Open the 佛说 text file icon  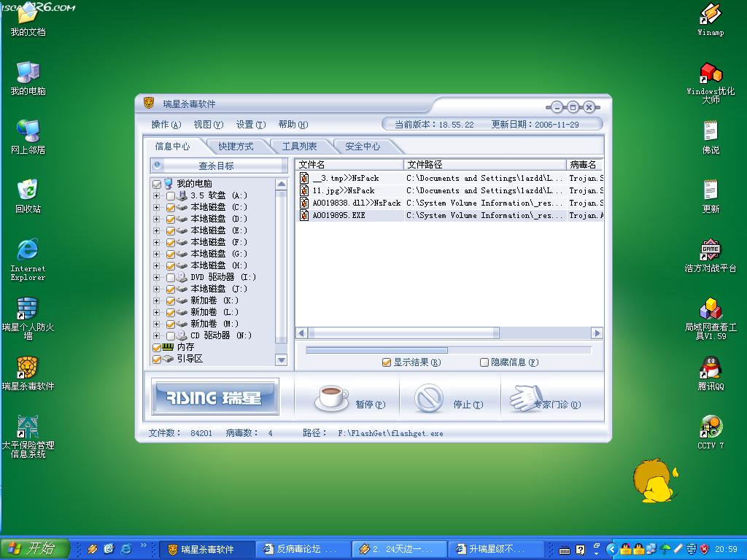click(x=711, y=138)
